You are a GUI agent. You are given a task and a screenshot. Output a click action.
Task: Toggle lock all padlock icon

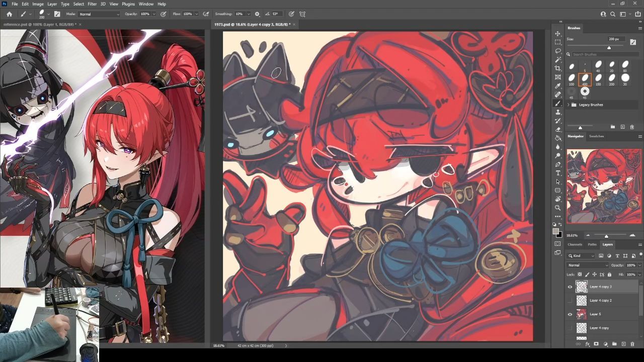pyautogui.click(x=609, y=275)
